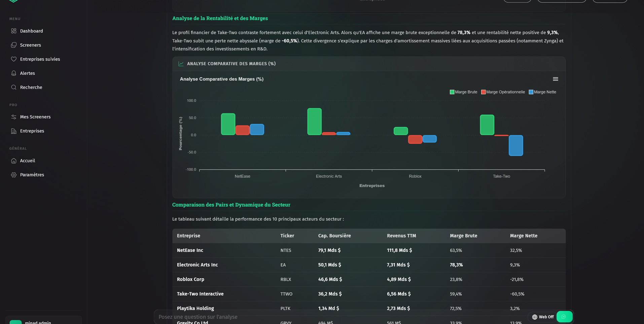Expand the MENU section in the sidebar
This screenshot has height=324, width=644.
pyautogui.click(x=14, y=19)
